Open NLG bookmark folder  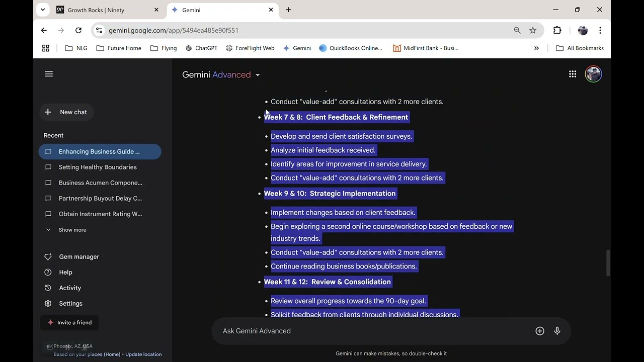click(76, 48)
